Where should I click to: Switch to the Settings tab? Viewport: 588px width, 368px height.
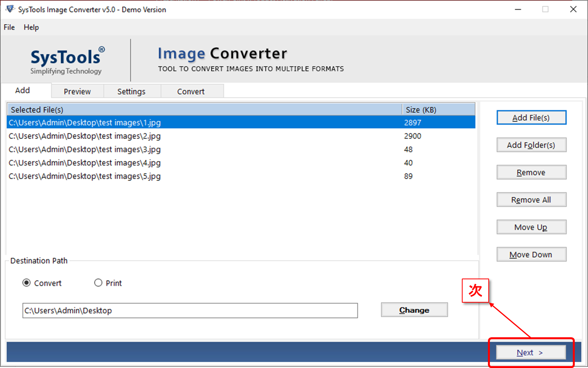pyautogui.click(x=131, y=91)
